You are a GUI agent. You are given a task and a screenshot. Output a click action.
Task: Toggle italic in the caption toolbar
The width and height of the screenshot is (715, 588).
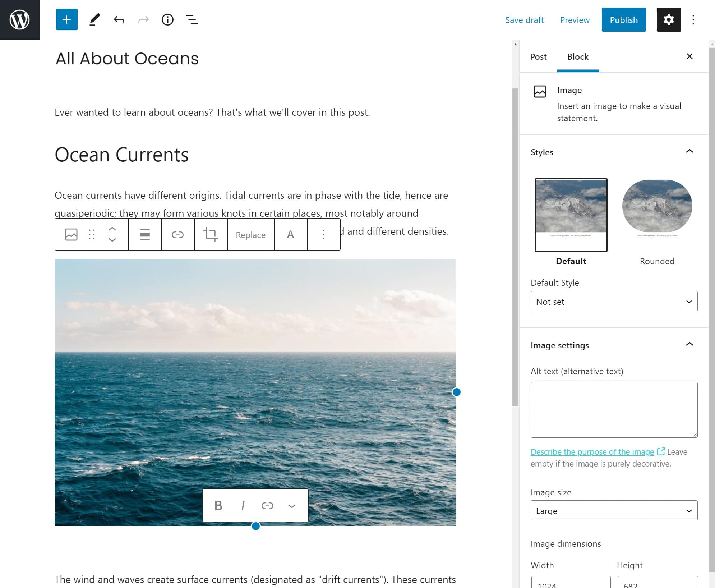point(243,505)
